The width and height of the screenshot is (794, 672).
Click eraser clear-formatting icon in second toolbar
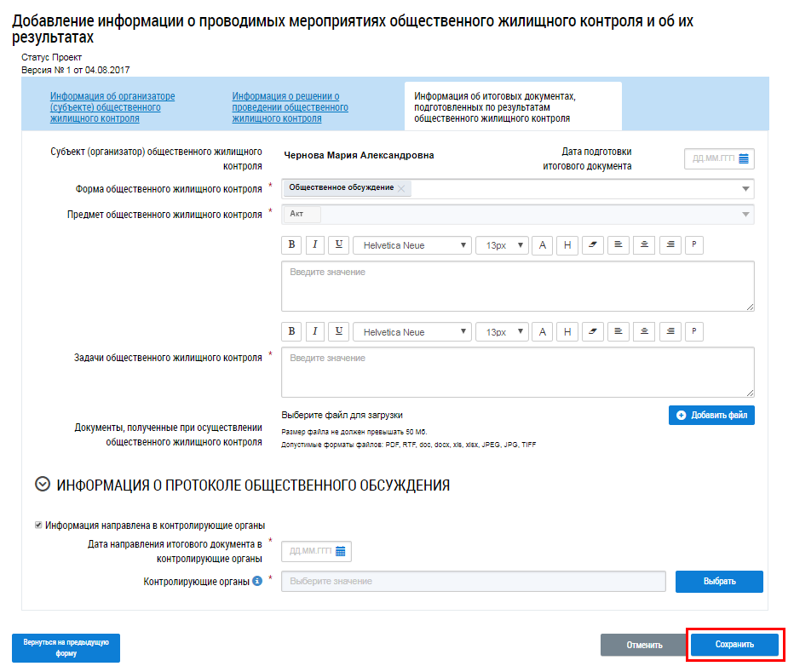592,331
